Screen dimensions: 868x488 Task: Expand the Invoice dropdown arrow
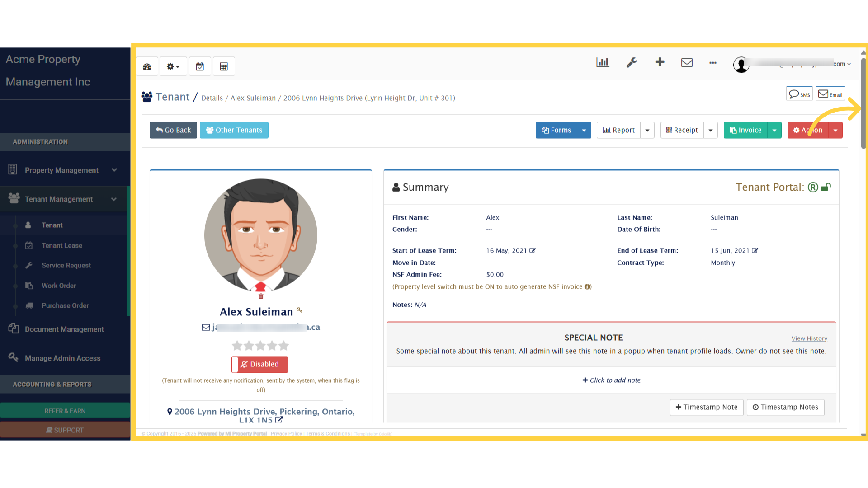(x=774, y=130)
